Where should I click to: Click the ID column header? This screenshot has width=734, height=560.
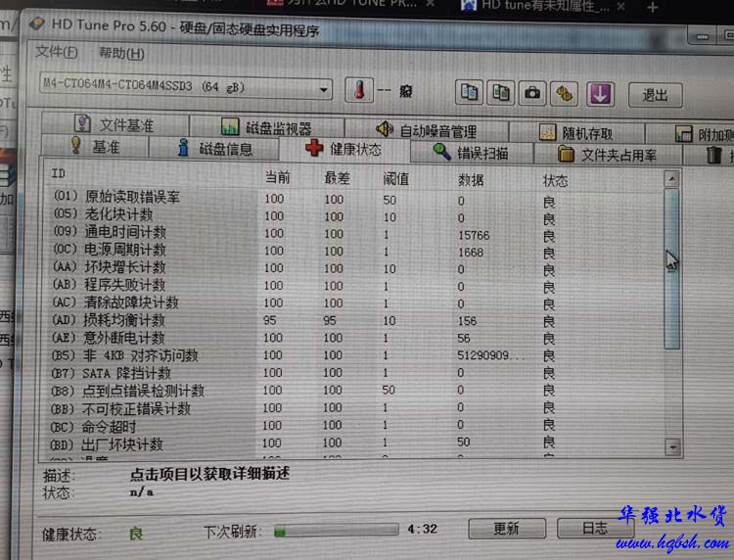click(x=58, y=173)
